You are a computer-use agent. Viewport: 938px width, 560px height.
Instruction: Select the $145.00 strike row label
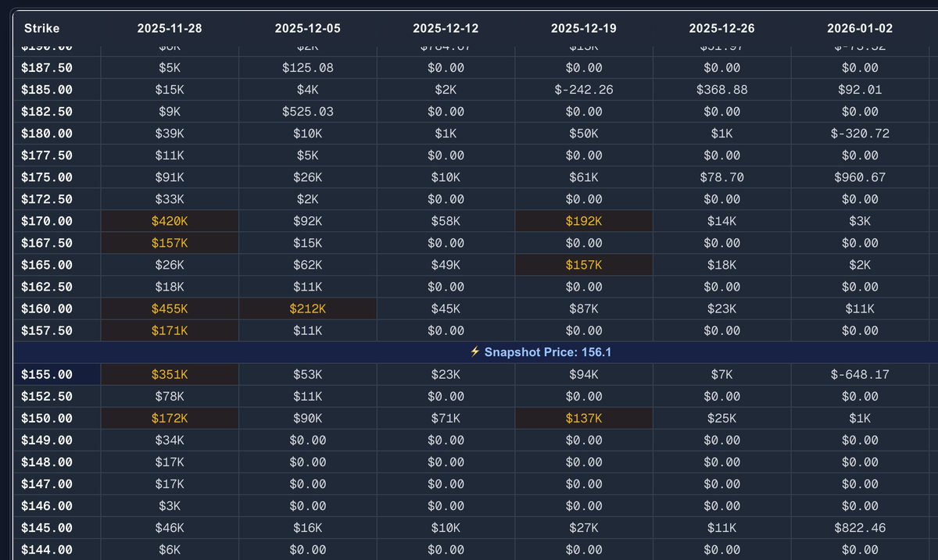tap(48, 527)
